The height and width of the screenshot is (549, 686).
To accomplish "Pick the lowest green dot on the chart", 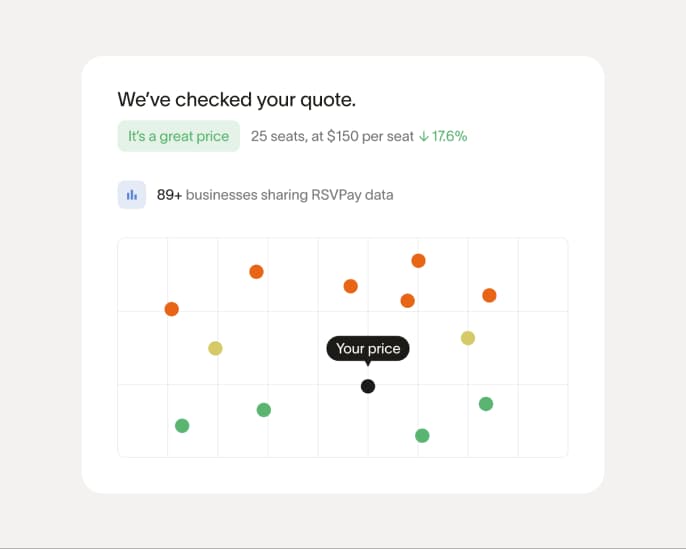I will [422, 435].
